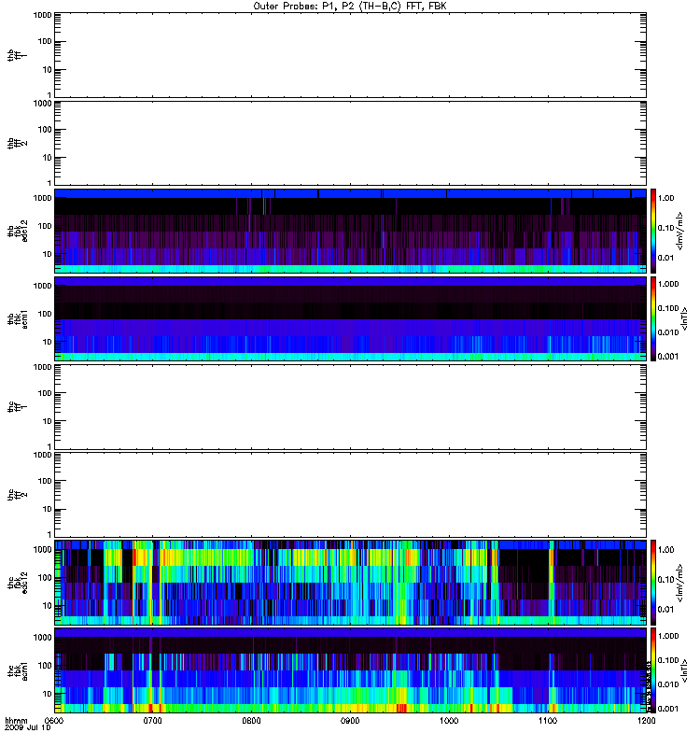This screenshot has height=747, width=700.
Task: Click the 0.01 value on thb edc12 color bar
Action: (x=665, y=258)
